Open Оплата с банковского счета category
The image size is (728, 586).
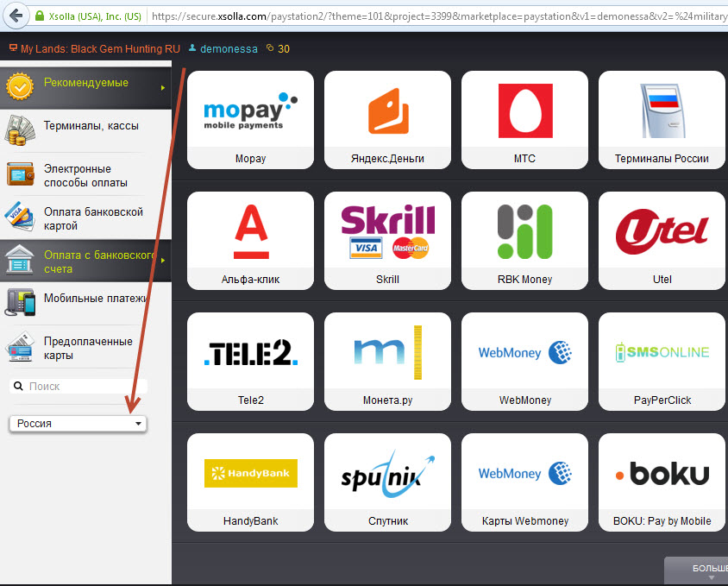[x=85, y=261]
